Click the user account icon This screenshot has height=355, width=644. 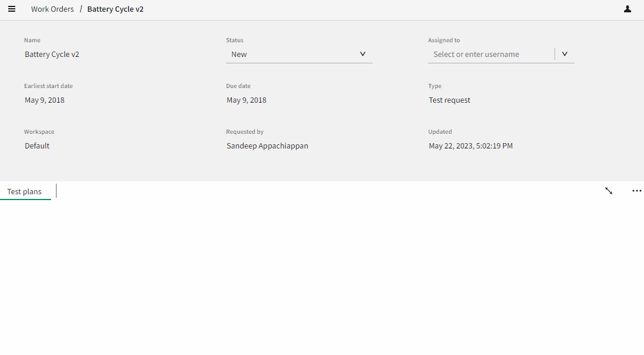627,9
